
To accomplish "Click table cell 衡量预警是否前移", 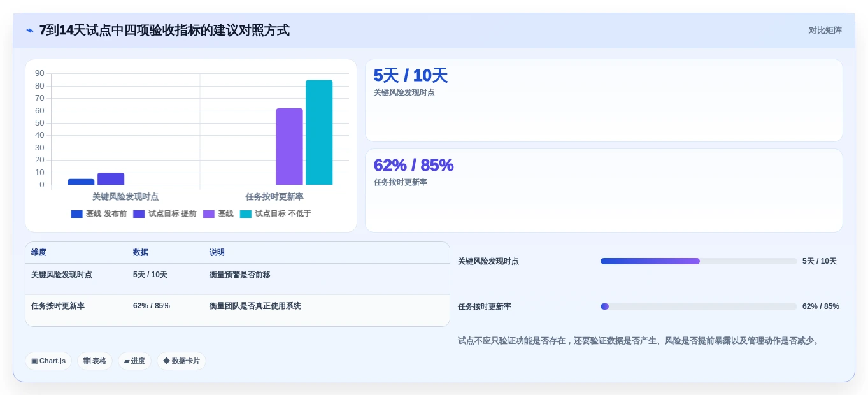I will [x=240, y=275].
